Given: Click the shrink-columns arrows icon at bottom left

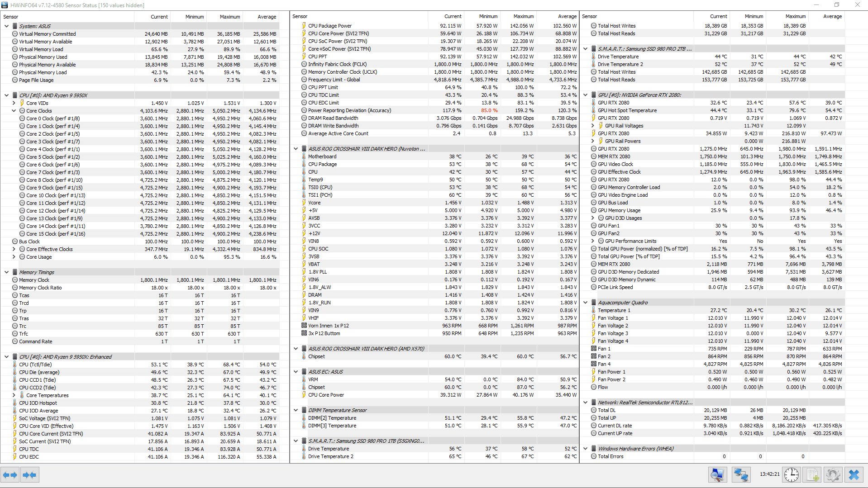Looking at the screenshot, I should coord(29,475).
